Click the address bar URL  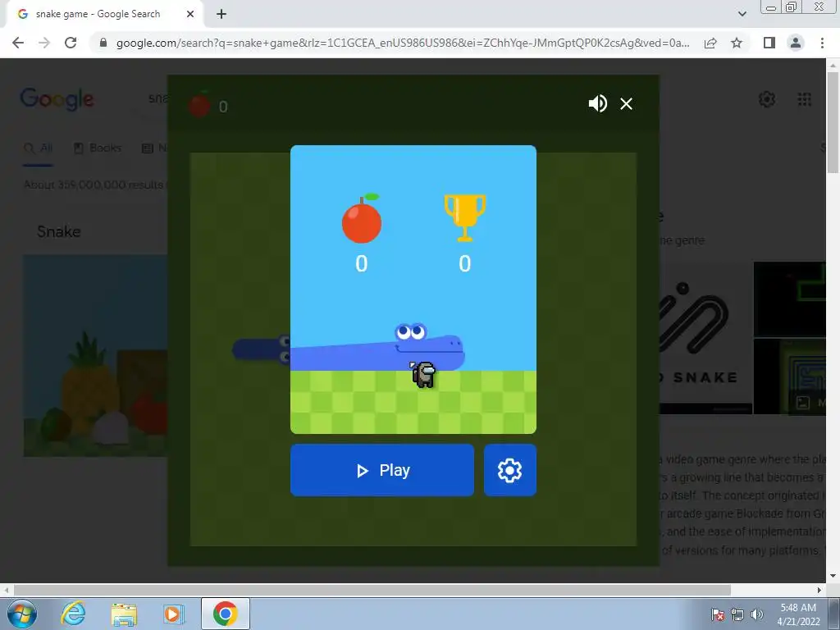[x=402, y=43]
